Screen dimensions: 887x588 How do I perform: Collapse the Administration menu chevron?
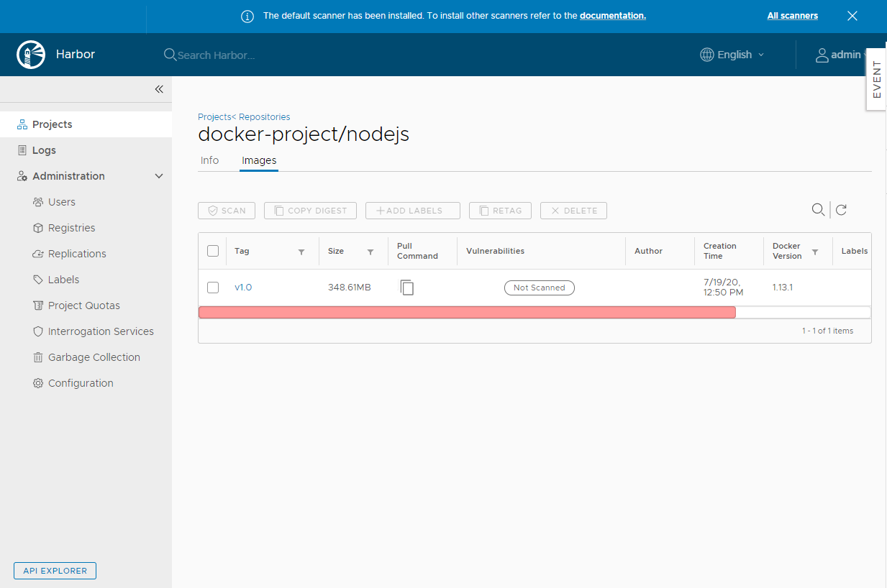point(159,176)
